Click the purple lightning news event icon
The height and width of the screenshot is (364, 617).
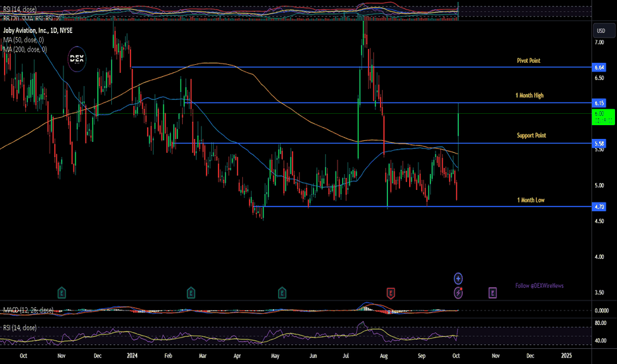(458, 293)
